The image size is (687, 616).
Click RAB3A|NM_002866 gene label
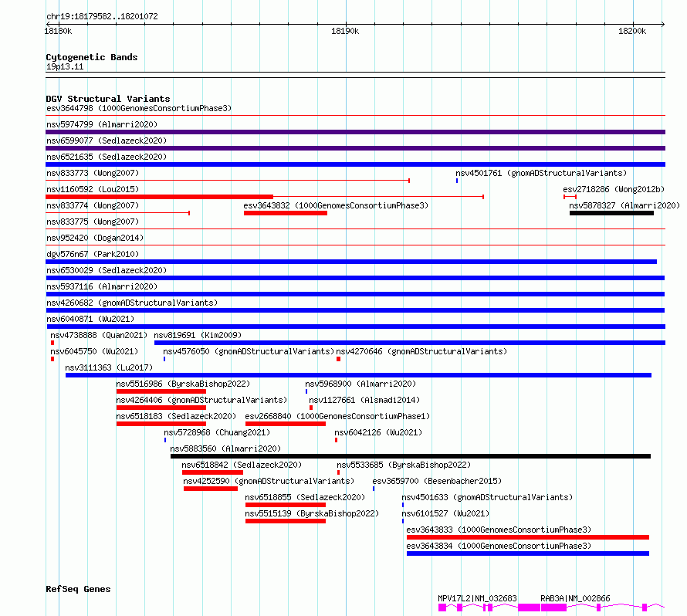point(575,598)
